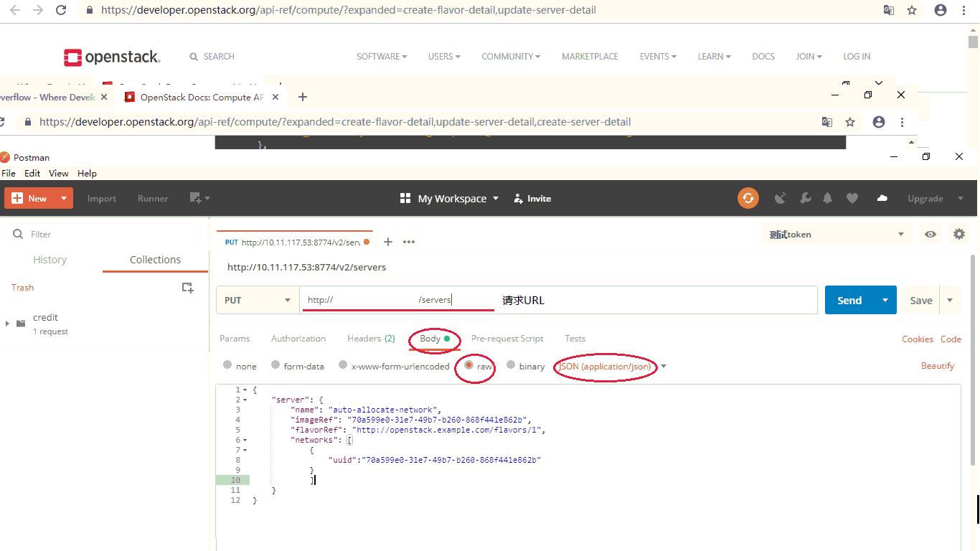This screenshot has height=551, width=980.
Task: Select the form-data body type radio
Action: [275, 365]
